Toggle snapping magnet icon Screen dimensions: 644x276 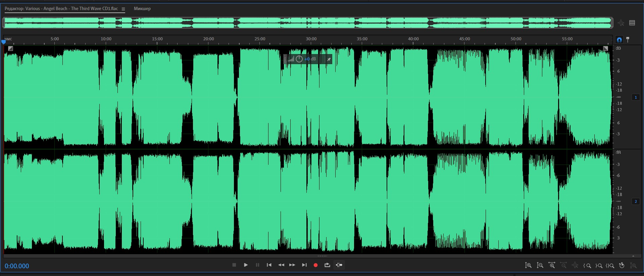(x=619, y=40)
